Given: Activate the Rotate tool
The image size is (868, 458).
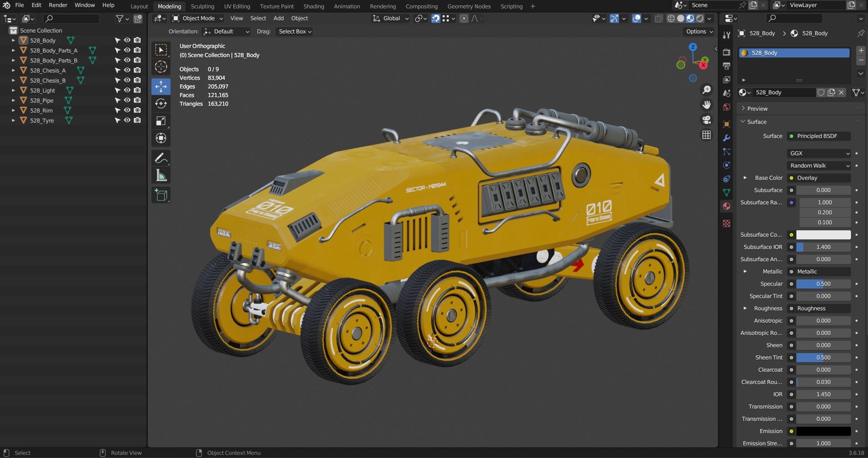Looking at the screenshot, I should [x=161, y=104].
